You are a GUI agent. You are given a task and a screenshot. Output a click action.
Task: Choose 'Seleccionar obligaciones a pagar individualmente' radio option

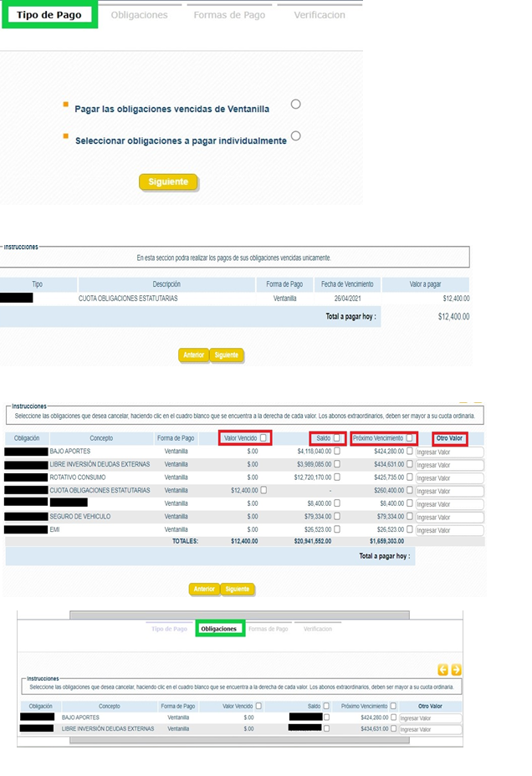point(295,136)
